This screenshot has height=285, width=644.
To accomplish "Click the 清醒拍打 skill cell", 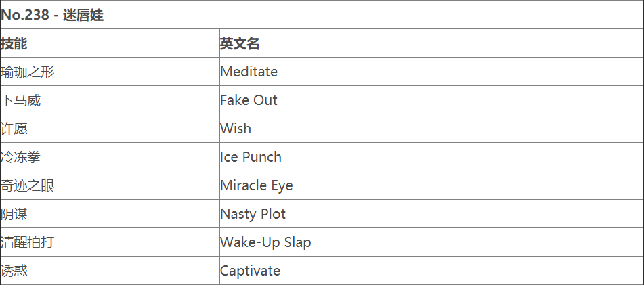I will 28,242.
